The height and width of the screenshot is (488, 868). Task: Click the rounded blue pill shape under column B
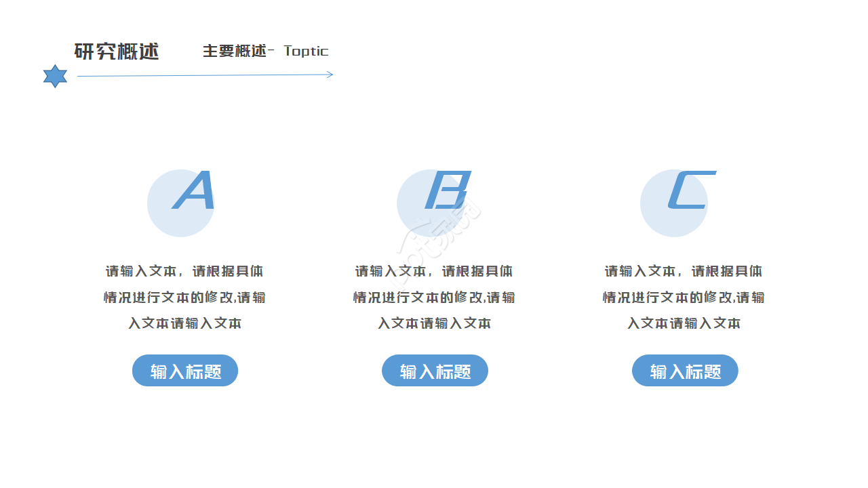[435, 371]
